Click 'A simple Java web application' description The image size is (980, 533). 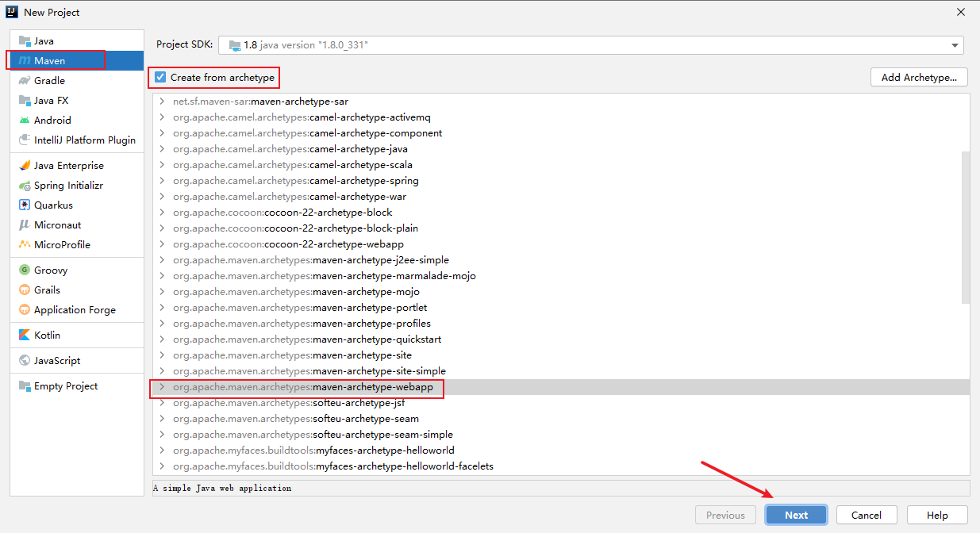(222, 489)
